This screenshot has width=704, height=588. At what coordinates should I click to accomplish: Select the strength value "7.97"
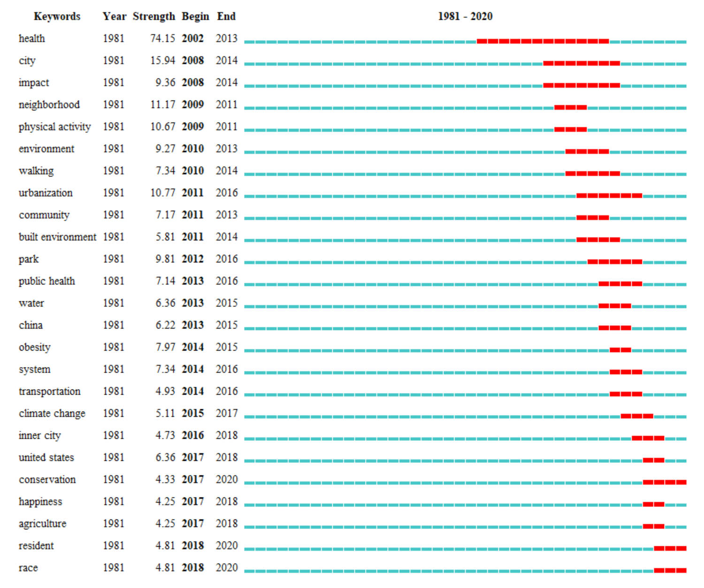(166, 347)
